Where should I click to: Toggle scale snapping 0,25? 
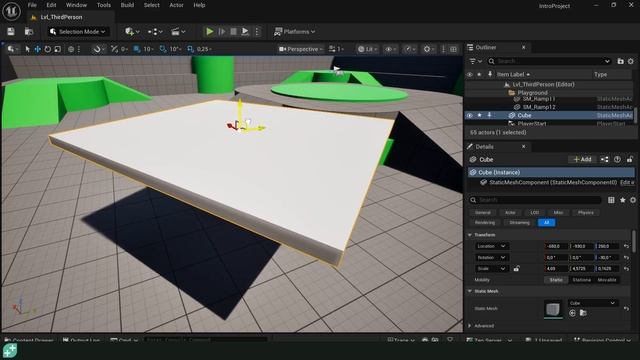pyautogui.click(x=190, y=49)
